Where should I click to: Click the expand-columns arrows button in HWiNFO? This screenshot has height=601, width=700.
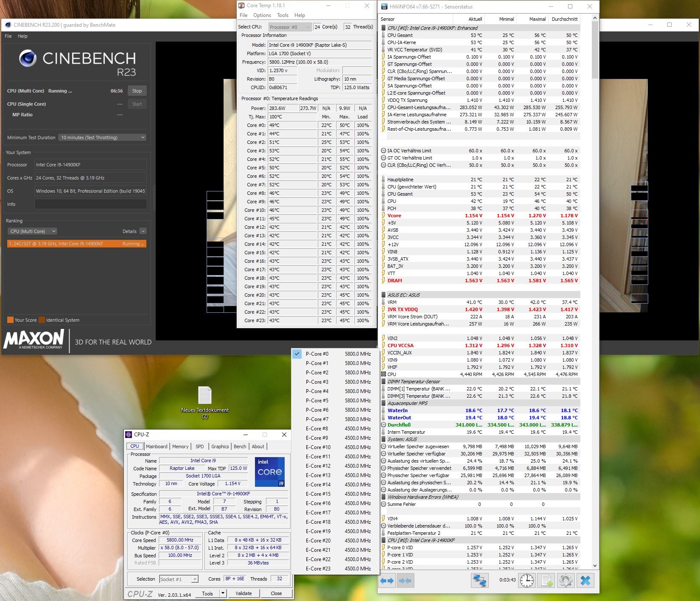pyautogui.click(x=387, y=581)
